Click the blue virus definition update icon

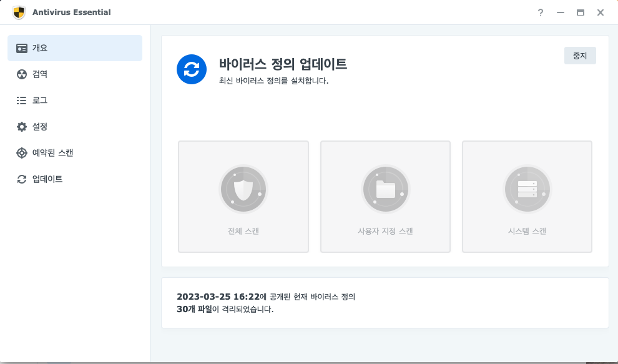click(192, 69)
